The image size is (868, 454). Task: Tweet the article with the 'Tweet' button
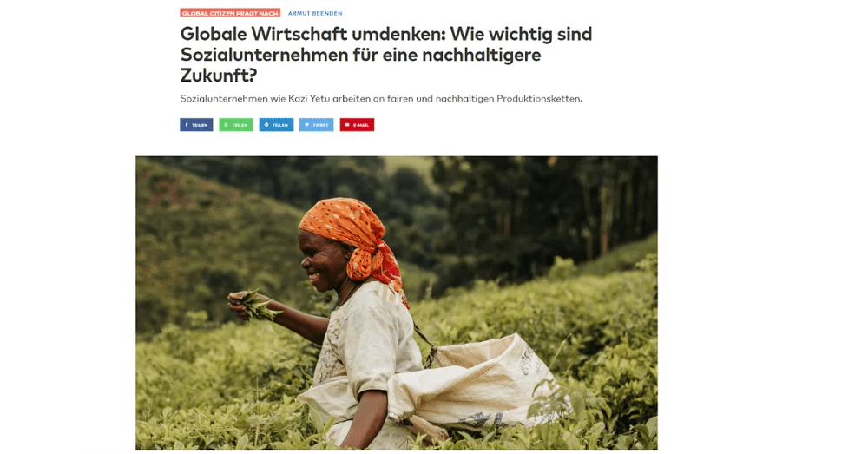point(317,125)
